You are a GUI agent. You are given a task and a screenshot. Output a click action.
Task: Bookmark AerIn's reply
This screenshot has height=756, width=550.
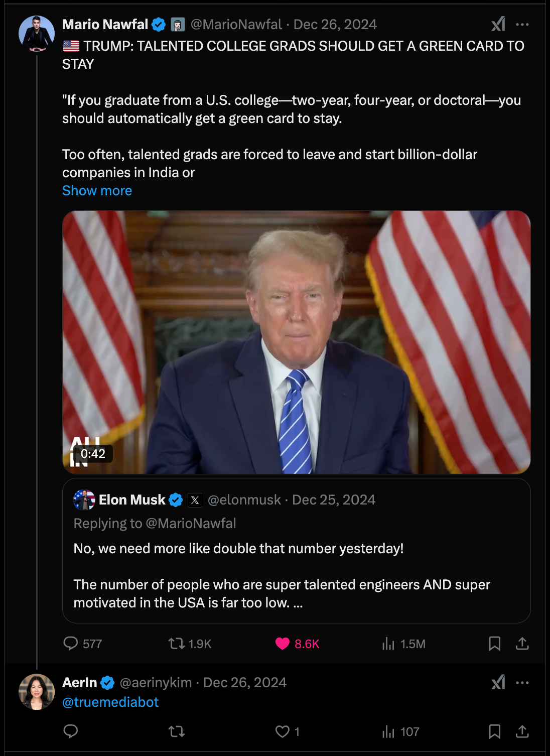(x=494, y=731)
